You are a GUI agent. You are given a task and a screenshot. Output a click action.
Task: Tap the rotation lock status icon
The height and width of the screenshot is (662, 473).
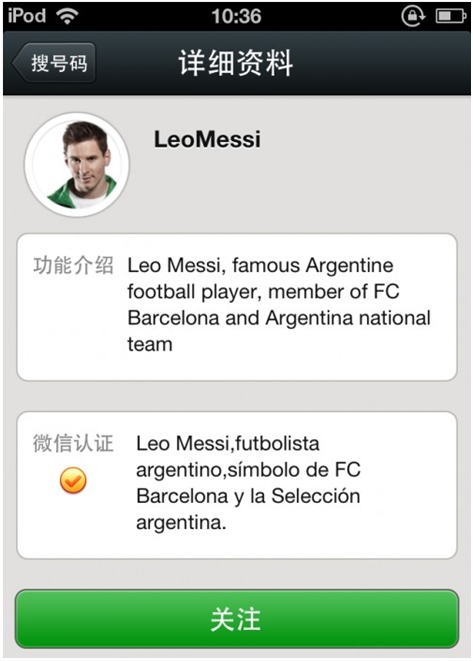pyautogui.click(x=413, y=16)
